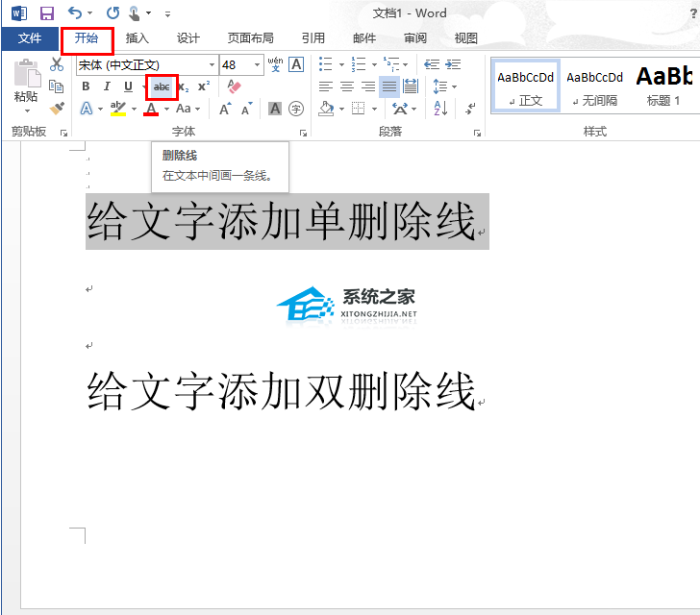Click the Text Effects outlined A icon
This screenshot has height=615, width=700.
[87, 109]
